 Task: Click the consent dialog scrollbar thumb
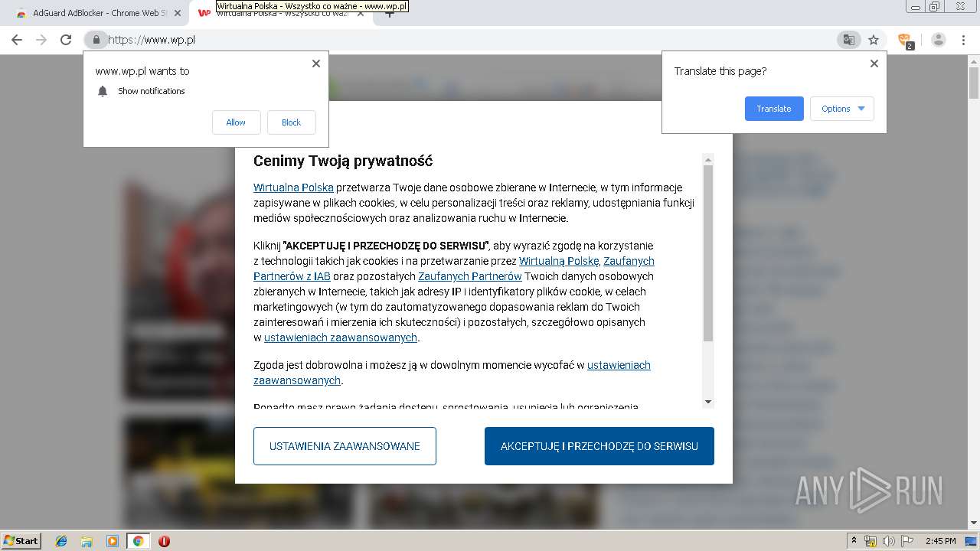coord(708,253)
